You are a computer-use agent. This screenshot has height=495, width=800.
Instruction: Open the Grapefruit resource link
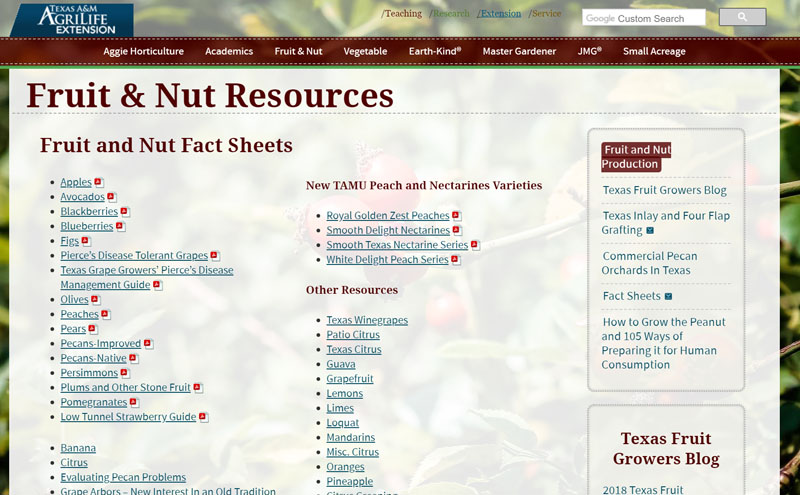349,379
